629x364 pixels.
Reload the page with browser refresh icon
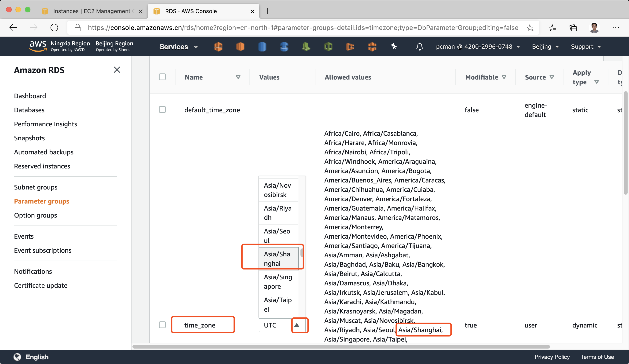(x=54, y=27)
